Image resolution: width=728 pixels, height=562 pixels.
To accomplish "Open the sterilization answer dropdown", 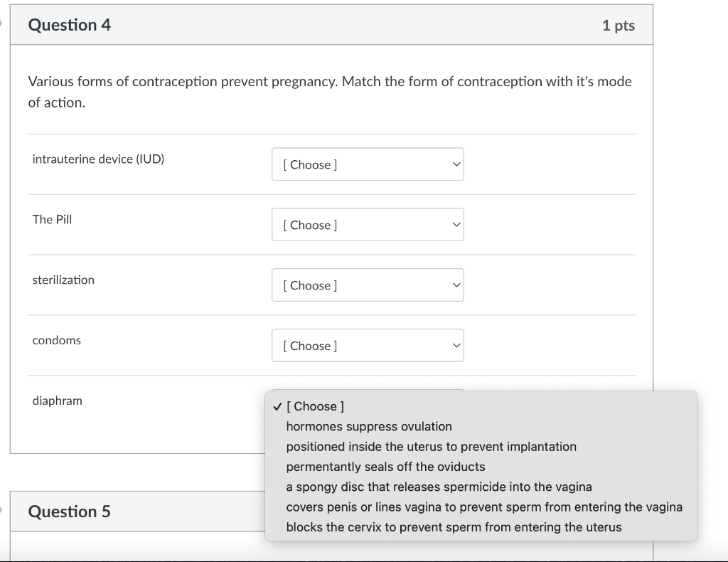I will pos(368,285).
